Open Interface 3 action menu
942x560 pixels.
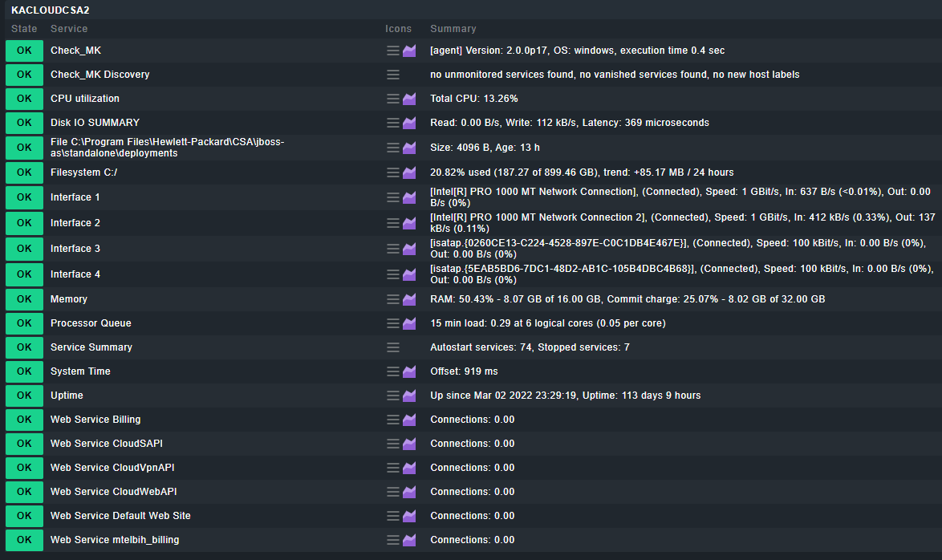click(x=393, y=249)
